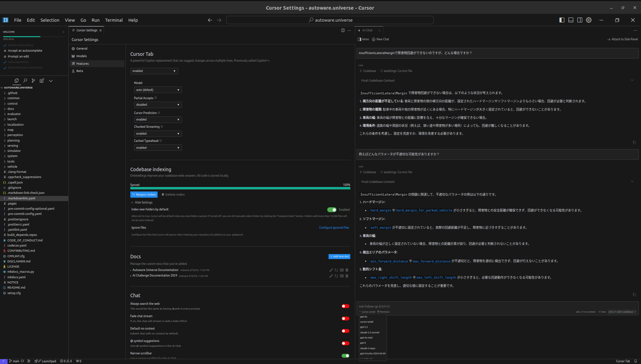
Task: Toggle Index new folders by default switch
Action: tap(332, 210)
